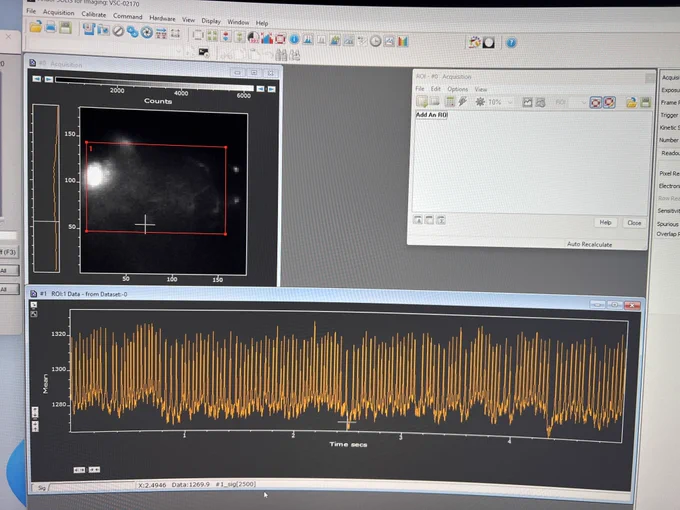Open the File menu in main window
The image size is (680, 510).
(31, 11)
